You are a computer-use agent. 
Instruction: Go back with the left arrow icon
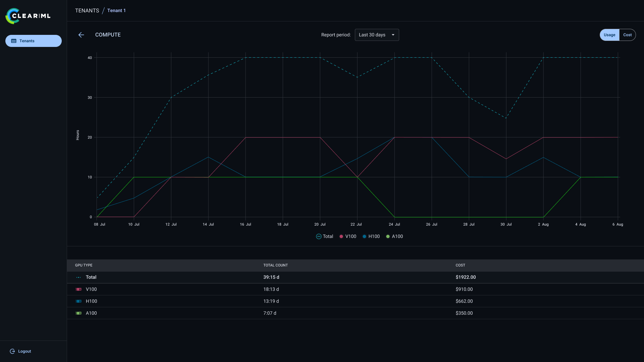click(81, 35)
